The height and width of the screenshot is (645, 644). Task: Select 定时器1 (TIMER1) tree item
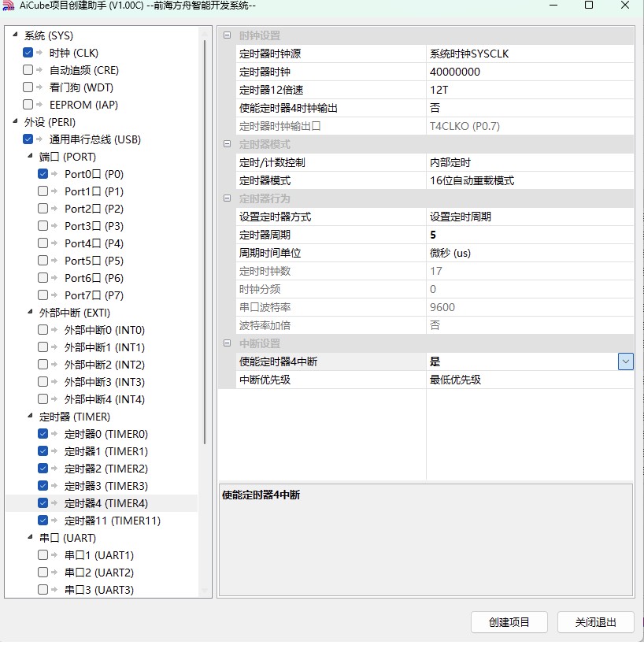[106, 451]
